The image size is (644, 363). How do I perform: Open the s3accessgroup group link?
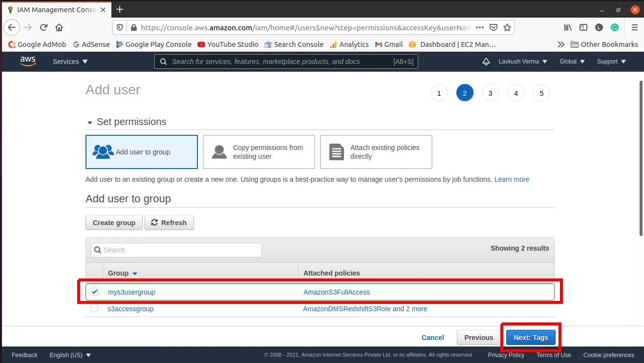tap(130, 309)
